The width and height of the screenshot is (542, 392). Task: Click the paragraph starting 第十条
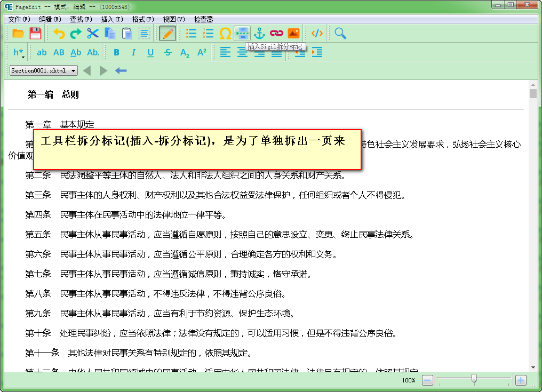pos(211,333)
